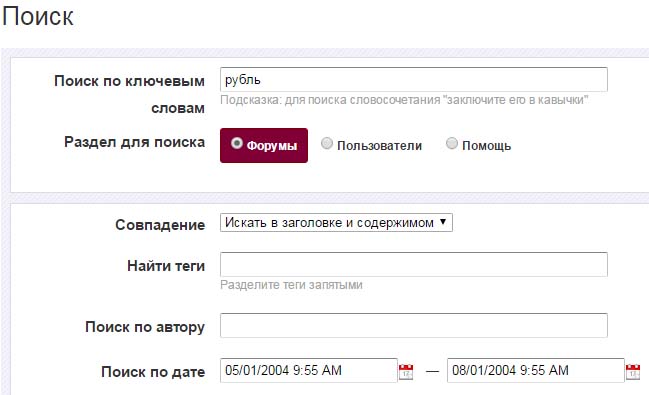This screenshot has height=395, width=649.
Task: Expand the Совпадение match-type dropdown
Action: pyautogui.click(x=336, y=223)
